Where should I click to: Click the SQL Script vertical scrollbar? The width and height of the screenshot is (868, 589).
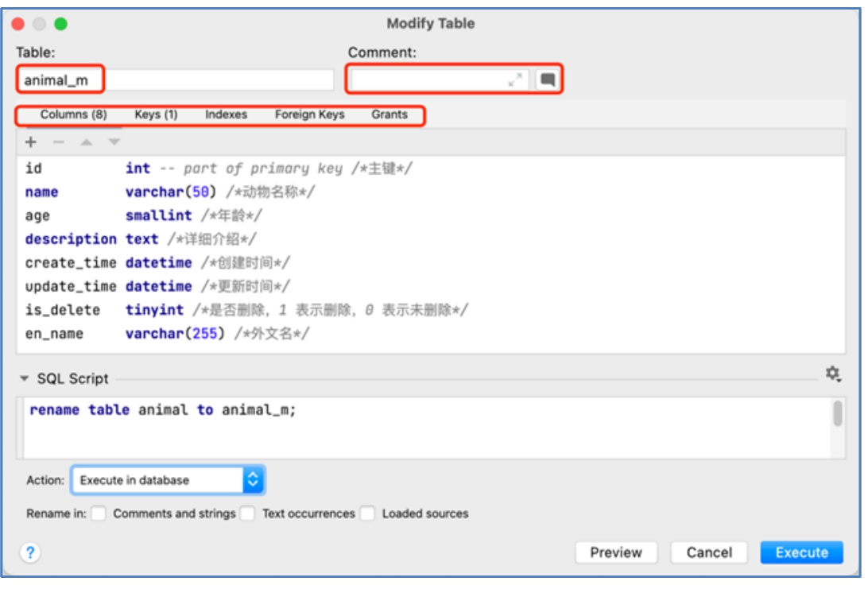point(837,414)
